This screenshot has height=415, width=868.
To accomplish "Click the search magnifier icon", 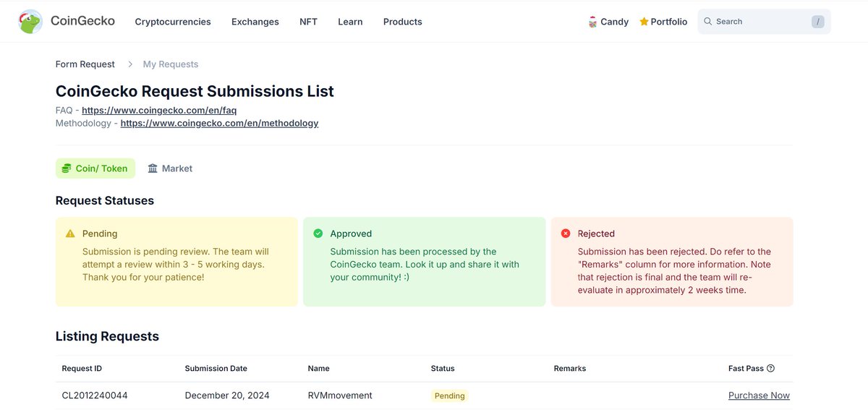I will (708, 22).
